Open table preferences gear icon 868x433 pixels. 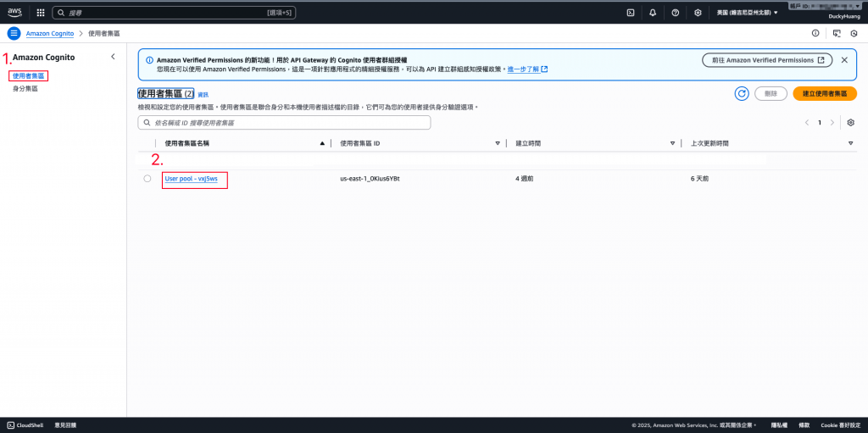[x=851, y=122]
